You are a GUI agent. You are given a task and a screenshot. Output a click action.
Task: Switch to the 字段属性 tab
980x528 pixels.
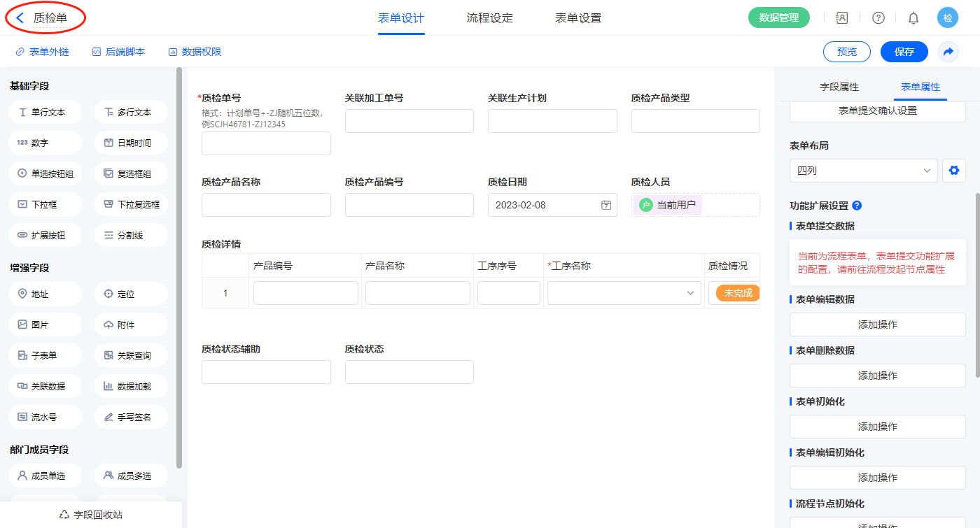coord(839,87)
